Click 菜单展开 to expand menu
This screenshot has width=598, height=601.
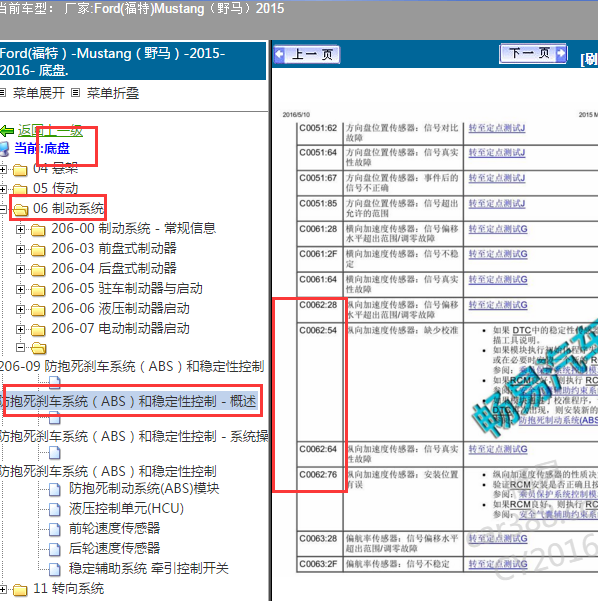tap(39, 93)
